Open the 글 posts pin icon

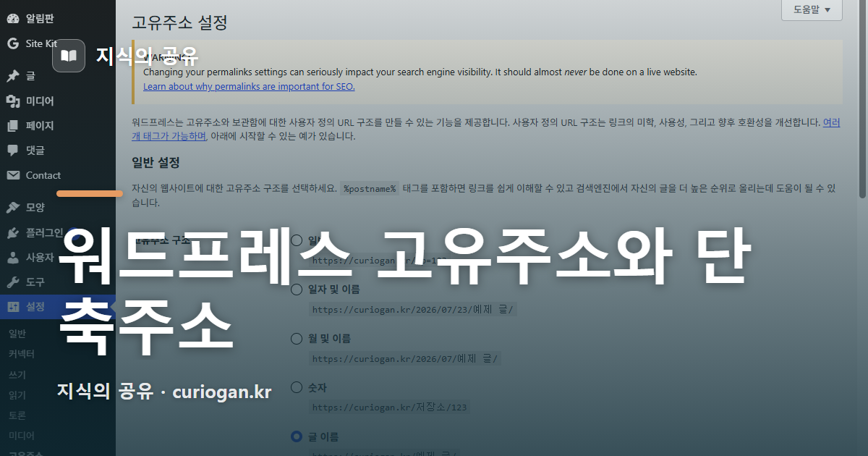click(x=12, y=76)
